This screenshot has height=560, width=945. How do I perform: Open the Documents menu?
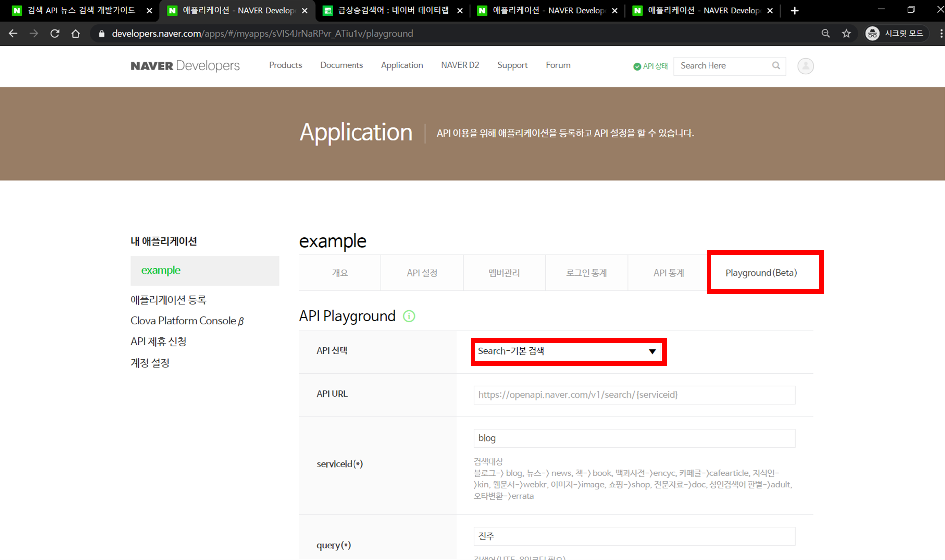[x=342, y=65]
